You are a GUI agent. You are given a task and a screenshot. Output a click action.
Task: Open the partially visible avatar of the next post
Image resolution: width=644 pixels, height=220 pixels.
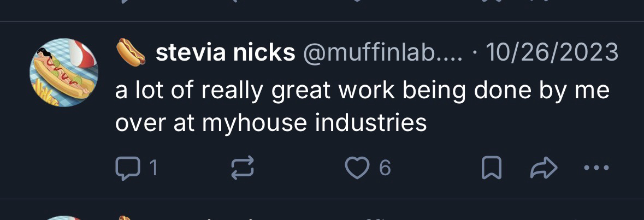63,217
